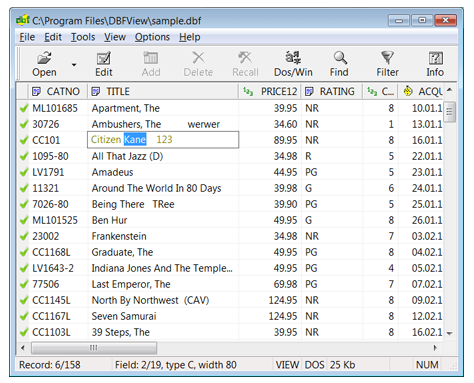The image size is (474, 383).
Task: Click the PRICE12 column header
Action: tap(270, 91)
